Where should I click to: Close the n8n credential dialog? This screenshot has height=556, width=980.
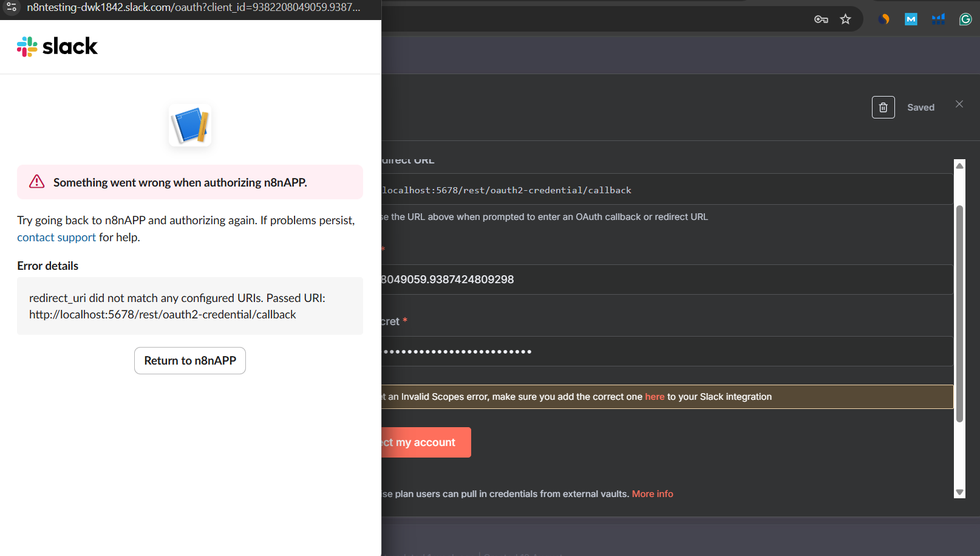[959, 104]
